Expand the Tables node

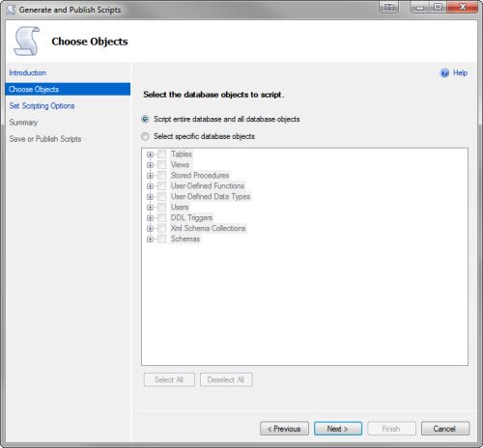click(x=150, y=154)
